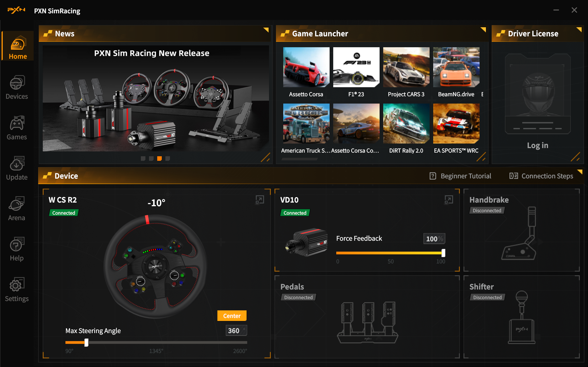The height and width of the screenshot is (367, 588).
Task: Select the Home helmet icon in sidebar
Action: [17, 44]
